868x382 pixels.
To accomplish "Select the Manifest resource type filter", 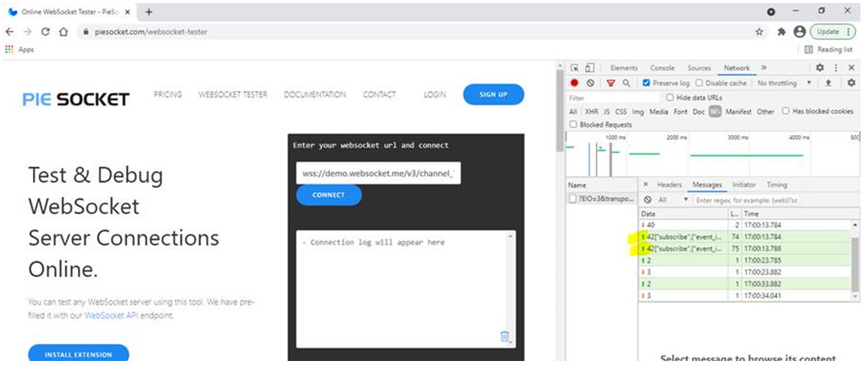I will (738, 111).
